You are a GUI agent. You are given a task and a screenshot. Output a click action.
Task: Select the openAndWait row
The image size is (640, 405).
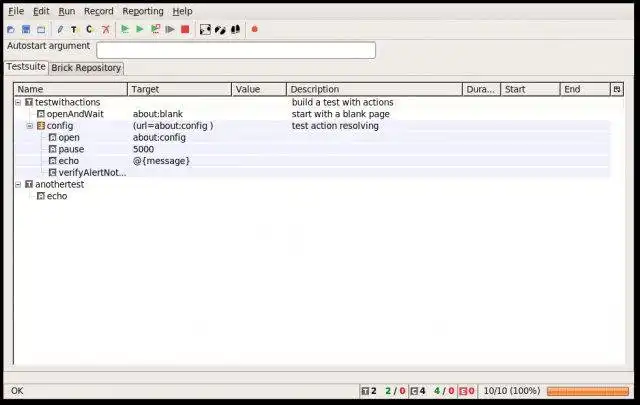[312, 114]
